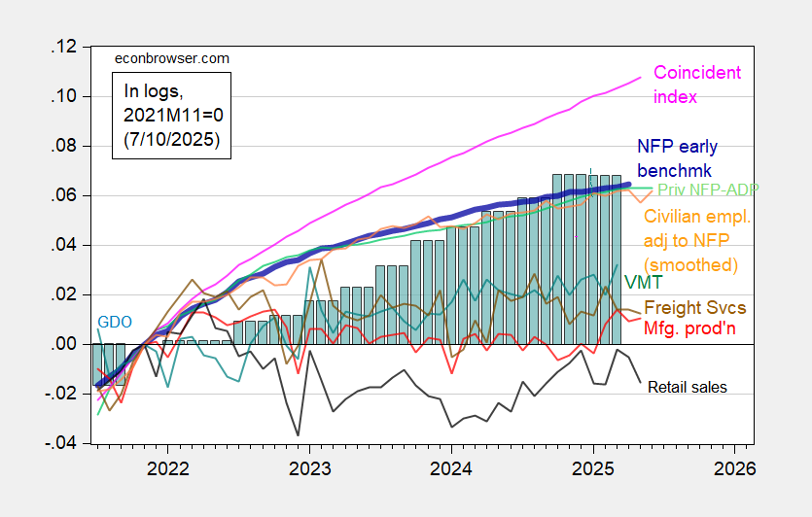
Task: Click the 'NFP early benchmk' label
Action: point(677,158)
